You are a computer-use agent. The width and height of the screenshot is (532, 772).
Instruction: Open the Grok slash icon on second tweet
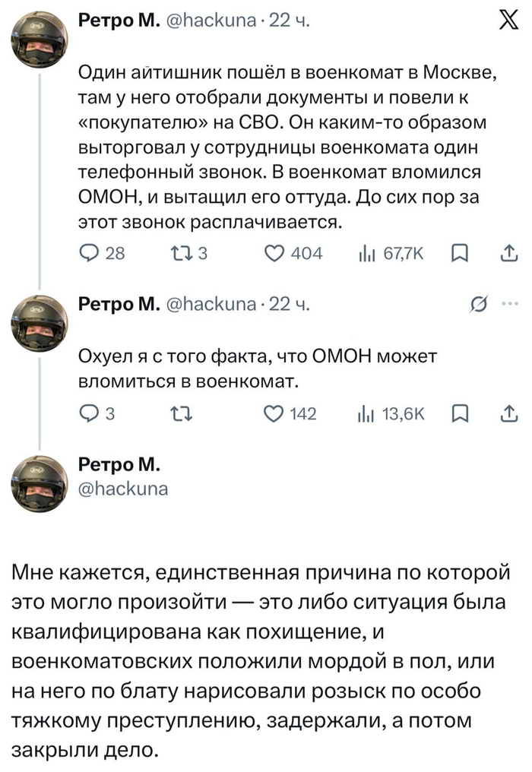click(x=480, y=305)
